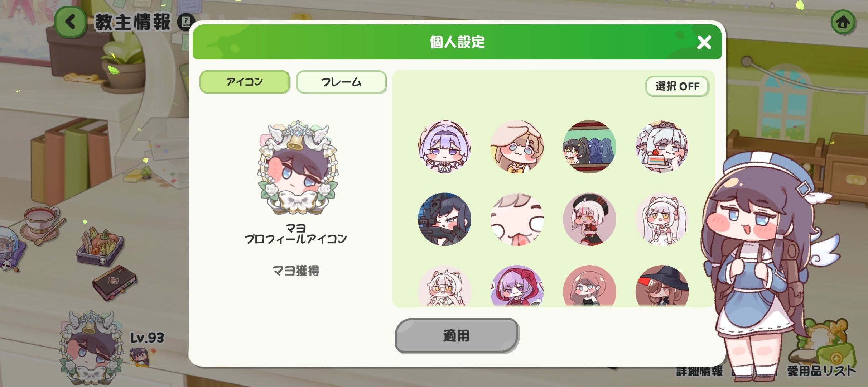868x387 pixels.
Task: Select the brown-haired girl on pink icon
Action: click(589, 286)
